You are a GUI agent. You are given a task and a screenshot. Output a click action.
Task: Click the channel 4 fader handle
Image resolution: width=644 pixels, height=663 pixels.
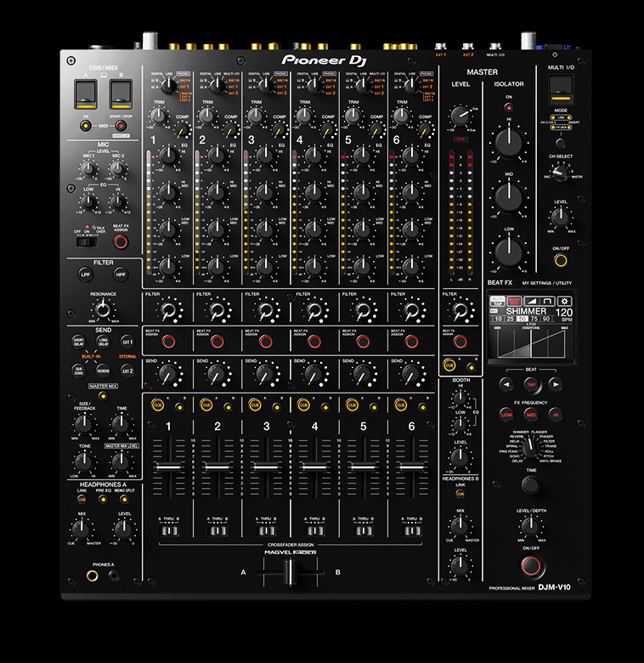[x=315, y=467]
